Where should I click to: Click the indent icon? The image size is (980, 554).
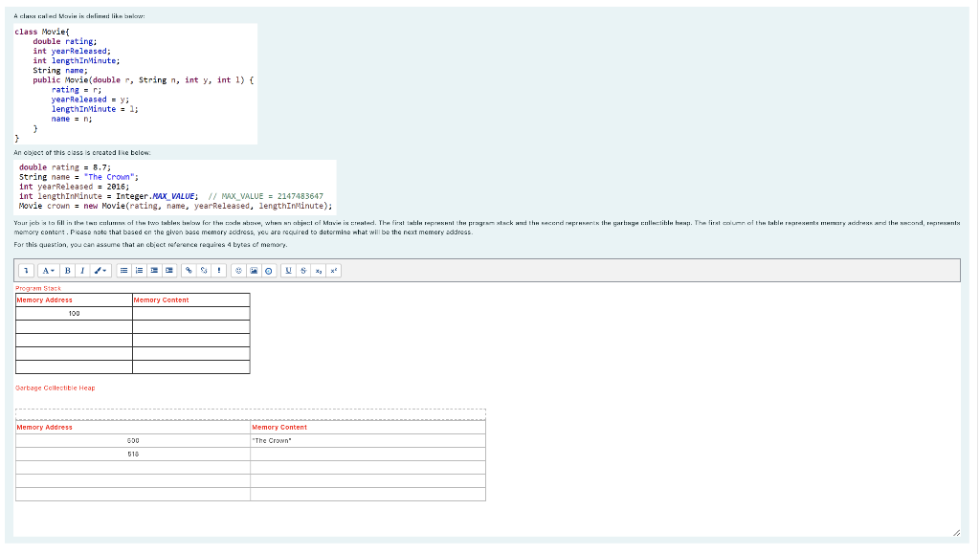point(168,270)
